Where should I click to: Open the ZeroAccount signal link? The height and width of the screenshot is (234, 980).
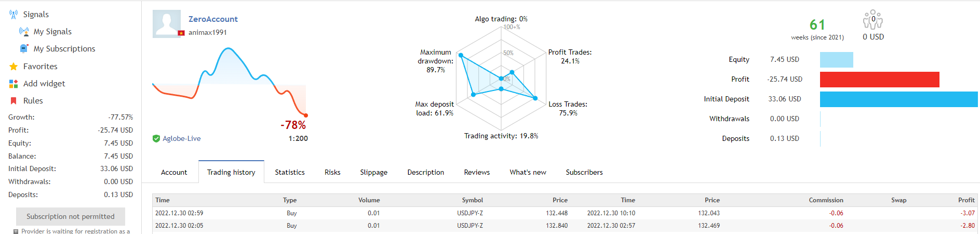(x=213, y=19)
